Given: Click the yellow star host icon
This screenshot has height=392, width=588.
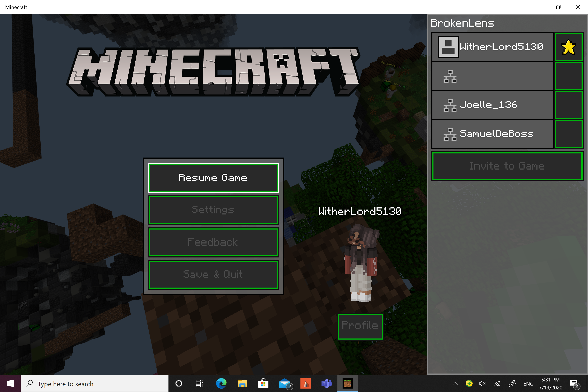Looking at the screenshot, I should (568, 47).
